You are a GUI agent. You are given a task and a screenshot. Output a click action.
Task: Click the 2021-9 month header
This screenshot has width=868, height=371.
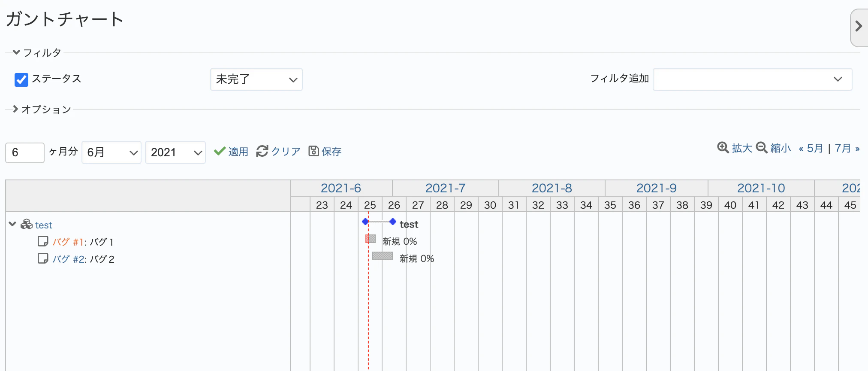(657, 188)
